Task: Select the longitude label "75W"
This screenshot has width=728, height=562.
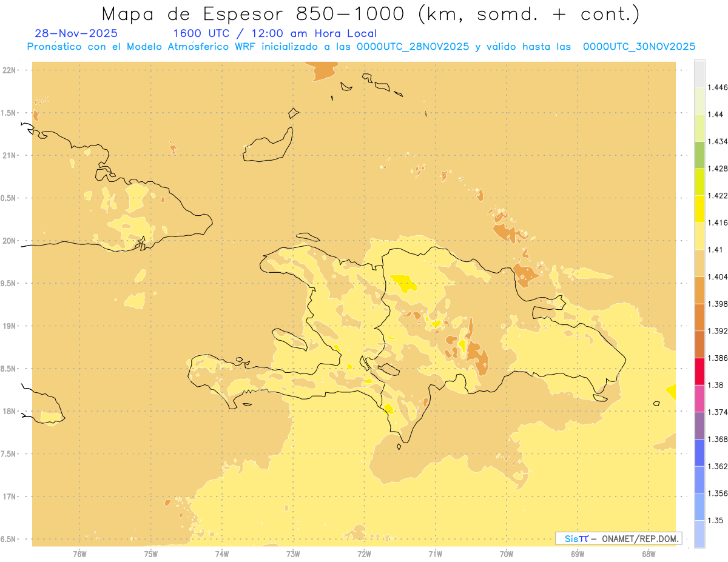Action: tap(150, 554)
